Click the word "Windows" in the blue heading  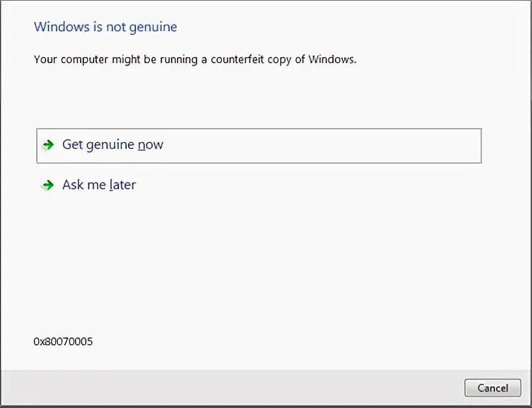coord(62,27)
